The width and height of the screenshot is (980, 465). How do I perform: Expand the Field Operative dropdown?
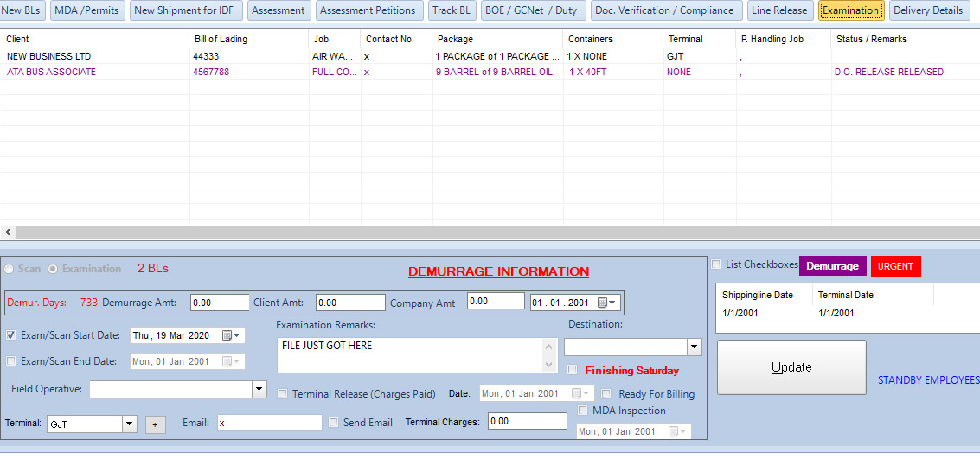[259, 390]
